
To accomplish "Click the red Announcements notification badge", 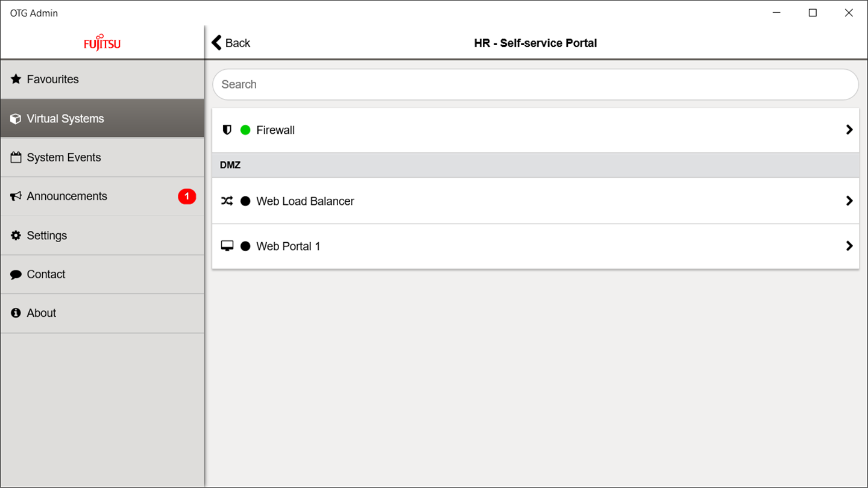I will pos(187,196).
